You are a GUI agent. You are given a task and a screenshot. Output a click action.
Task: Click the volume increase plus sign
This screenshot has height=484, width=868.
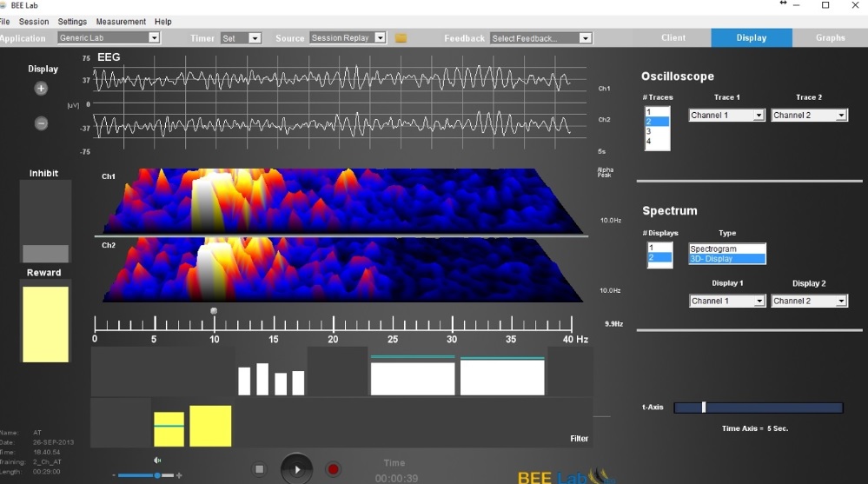pos(179,475)
